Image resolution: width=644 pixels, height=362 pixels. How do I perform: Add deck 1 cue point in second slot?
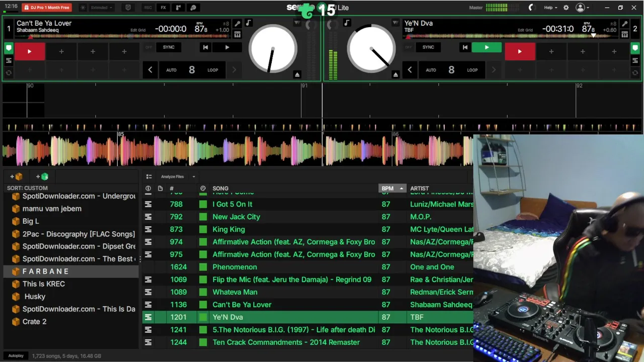click(x=61, y=51)
